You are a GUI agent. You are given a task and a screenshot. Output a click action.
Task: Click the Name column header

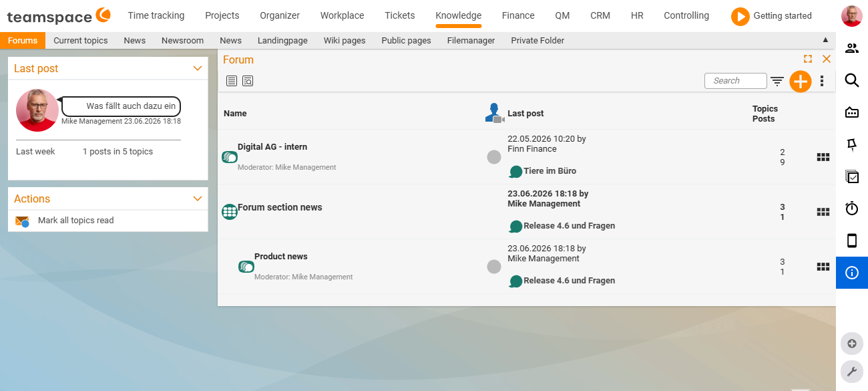(x=235, y=114)
